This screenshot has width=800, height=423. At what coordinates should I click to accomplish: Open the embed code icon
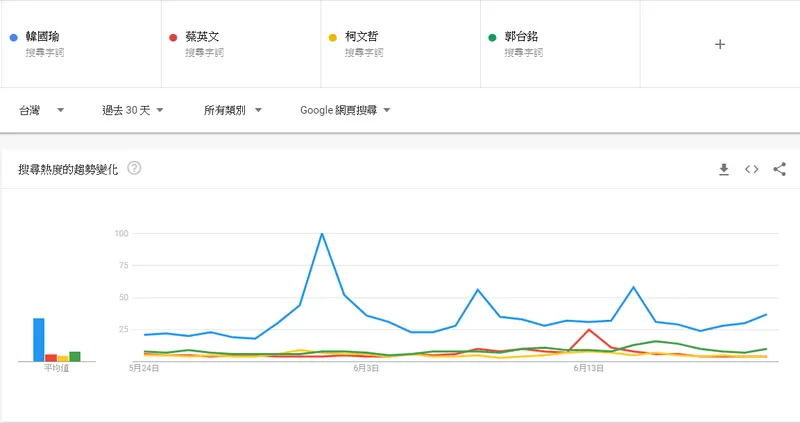752,170
